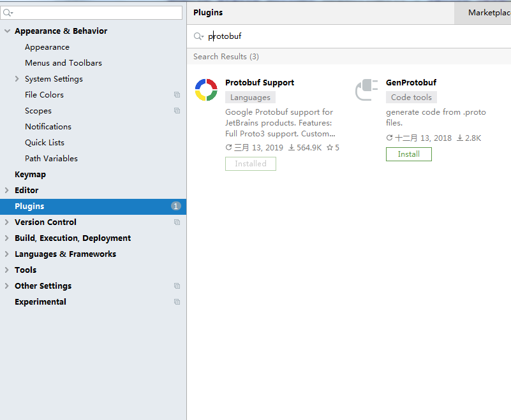
Task: Click the Protobuf Support plugin logo
Action: click(x=206, y=90)
